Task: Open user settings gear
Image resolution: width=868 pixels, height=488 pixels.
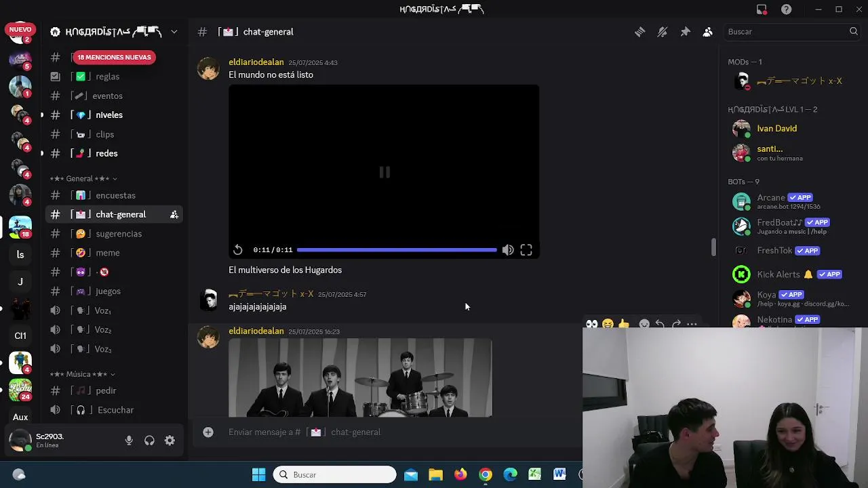Action: 170,441
